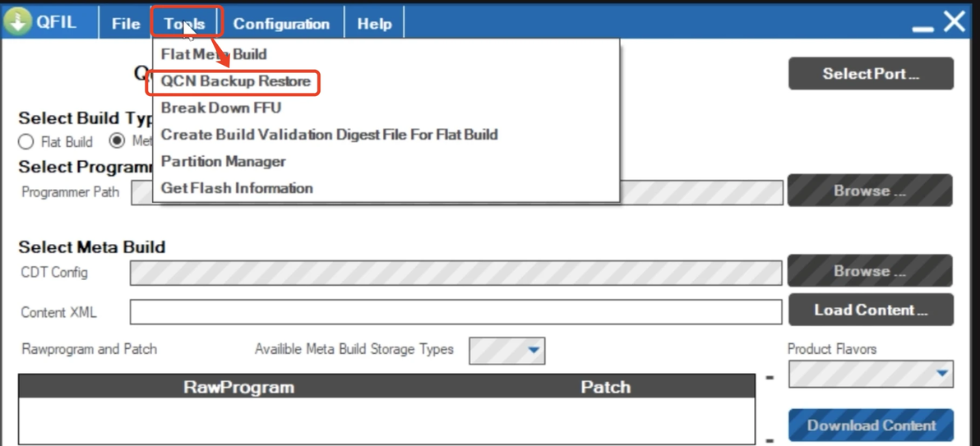Close the QFIL window
The height and width of the screenshot is (446, 980).
tap(955, 22)
